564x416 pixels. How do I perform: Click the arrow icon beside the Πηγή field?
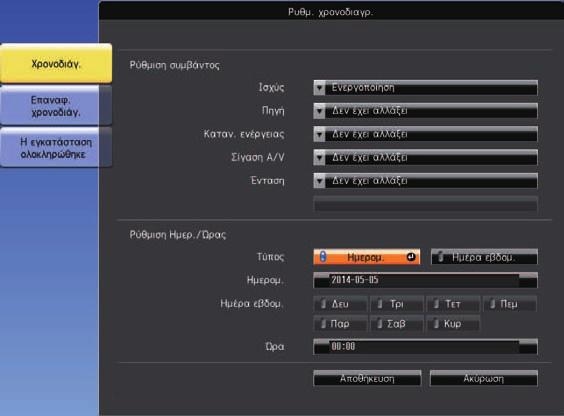(319, 111)
